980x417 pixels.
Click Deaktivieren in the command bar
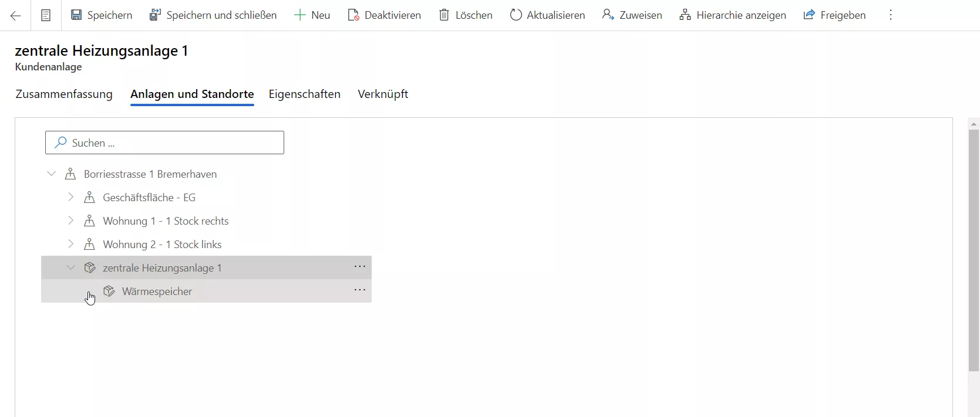(x=385, y=15)
